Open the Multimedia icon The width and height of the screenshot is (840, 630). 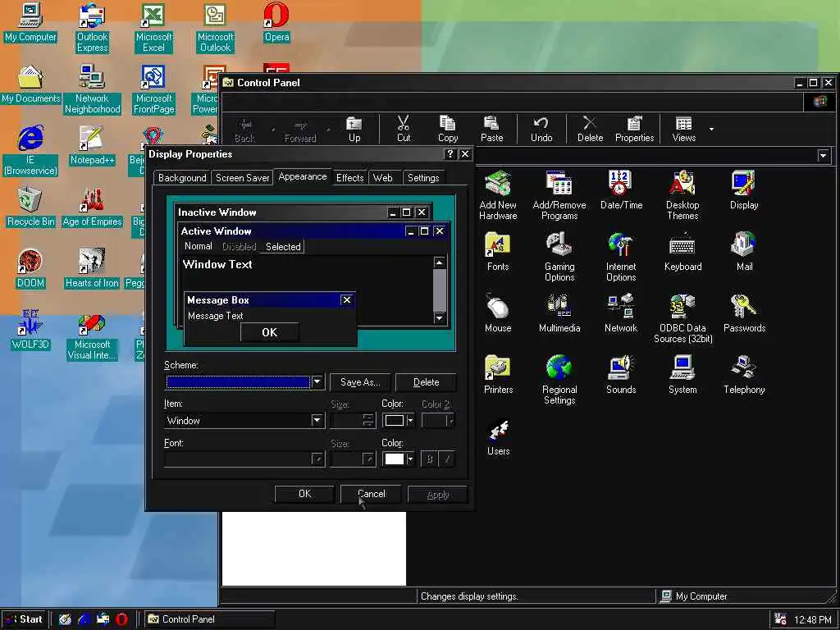pos(559,313)
